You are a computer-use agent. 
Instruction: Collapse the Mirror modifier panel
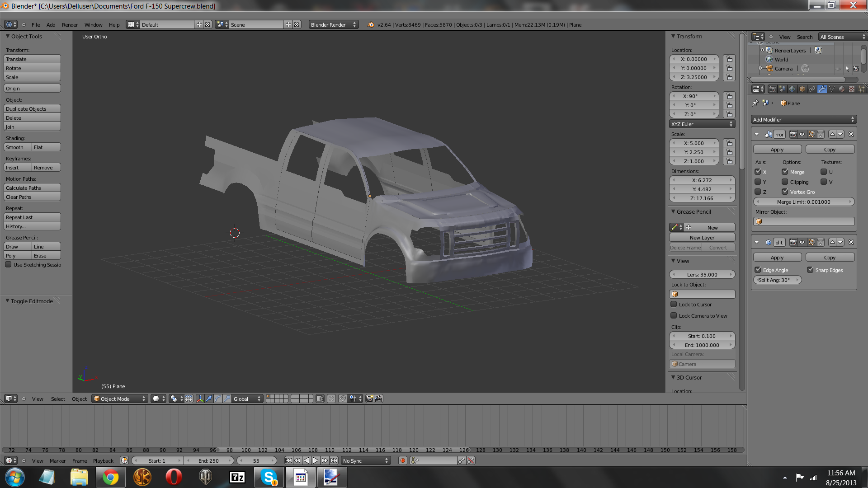coord(756,134)
